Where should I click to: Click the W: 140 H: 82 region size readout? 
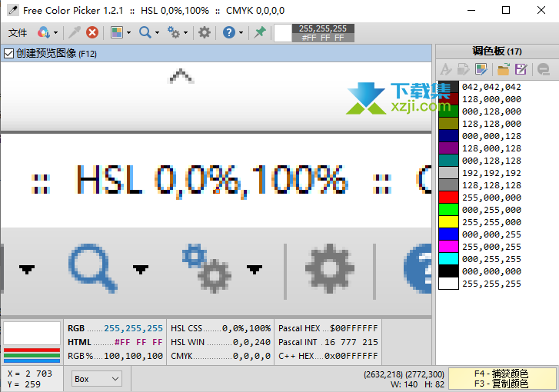tap(418, 384)
